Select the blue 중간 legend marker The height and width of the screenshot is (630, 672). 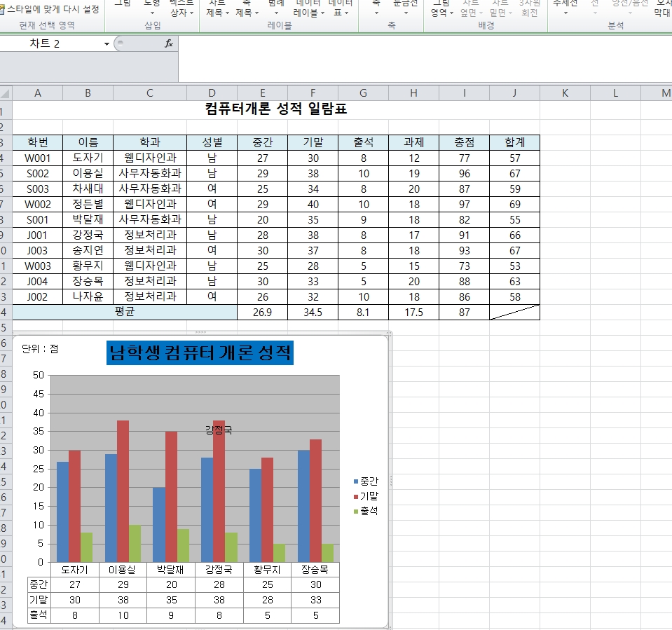356,481
